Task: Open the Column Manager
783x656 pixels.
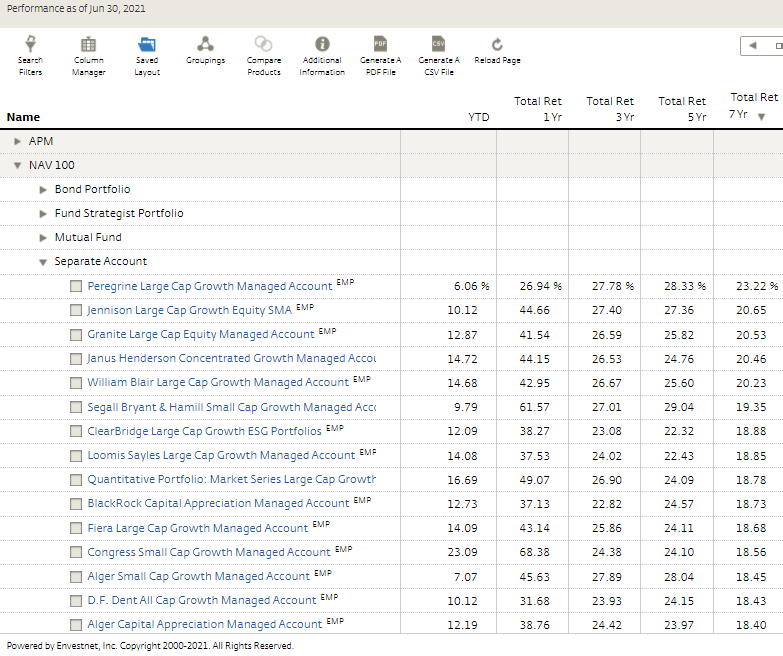Action: tap(88, 55)
